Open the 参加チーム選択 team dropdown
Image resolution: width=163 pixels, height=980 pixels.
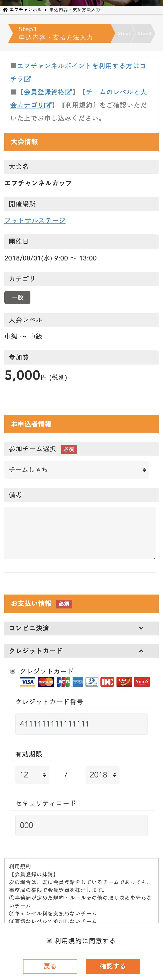point(76,470)
